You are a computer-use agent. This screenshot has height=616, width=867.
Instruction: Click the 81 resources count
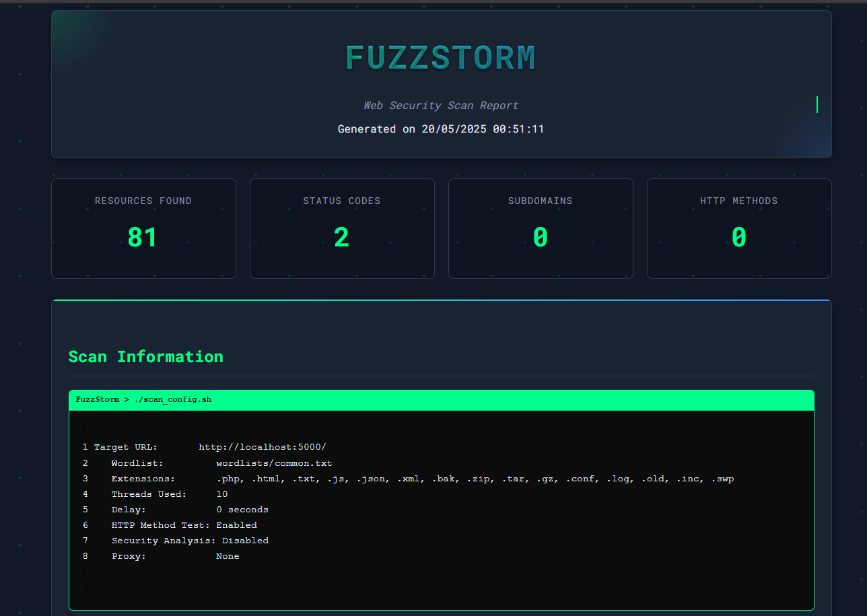[143, 237]
